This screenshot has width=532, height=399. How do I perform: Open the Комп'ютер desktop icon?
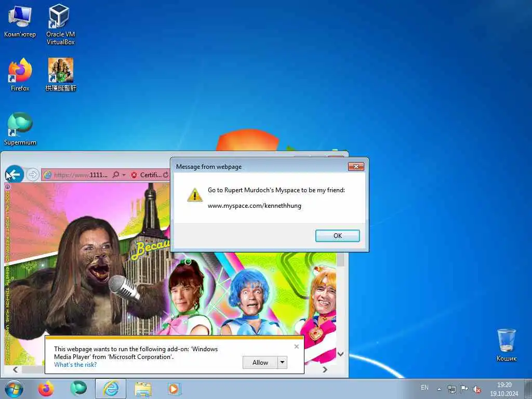20,21
